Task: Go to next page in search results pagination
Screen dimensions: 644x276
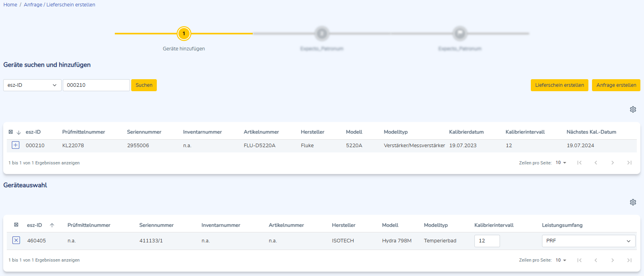Action: pos(612,163)
